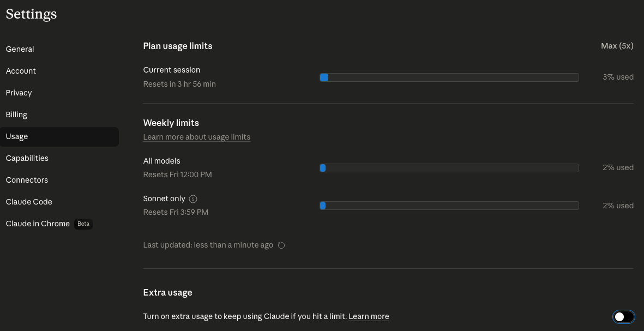Click the Resets Fri 12:00 PM text

coord(177,174)
